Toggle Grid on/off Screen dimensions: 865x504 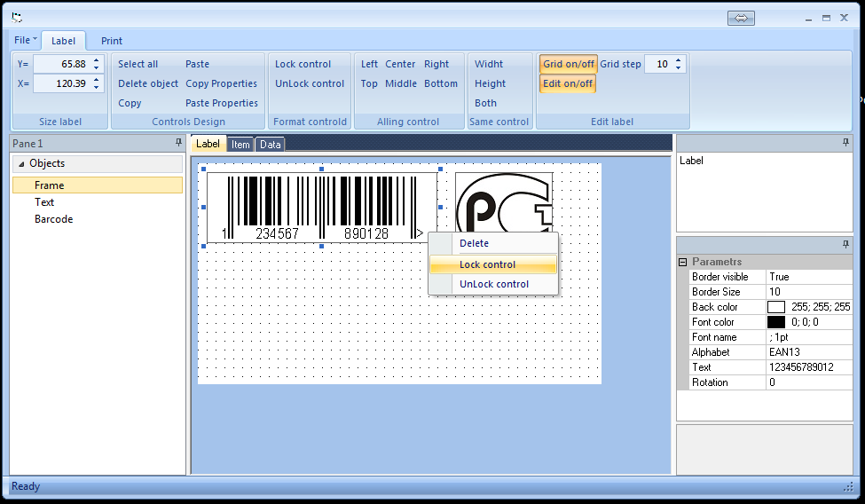[x=568, y=64]
